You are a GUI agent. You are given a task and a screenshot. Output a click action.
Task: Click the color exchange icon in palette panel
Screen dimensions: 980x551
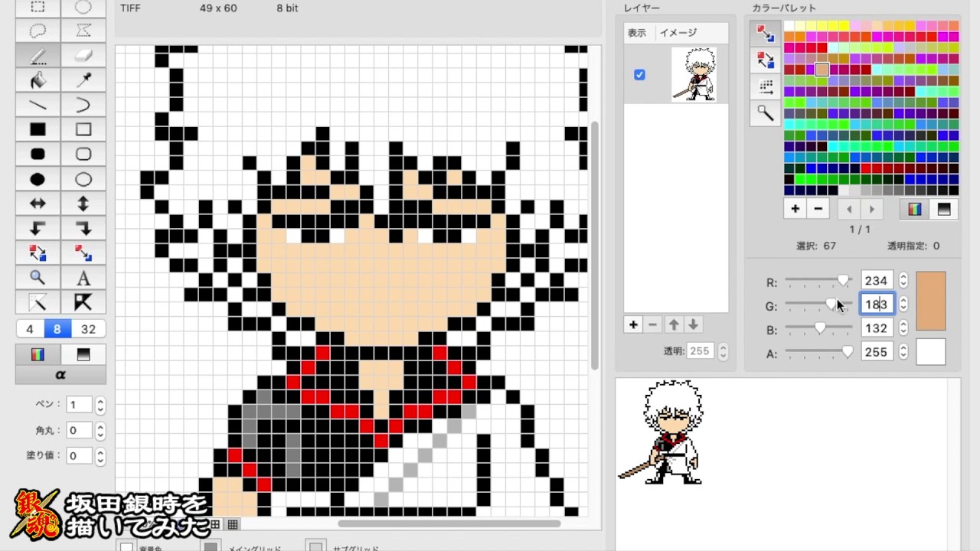[x=765, y=60]
